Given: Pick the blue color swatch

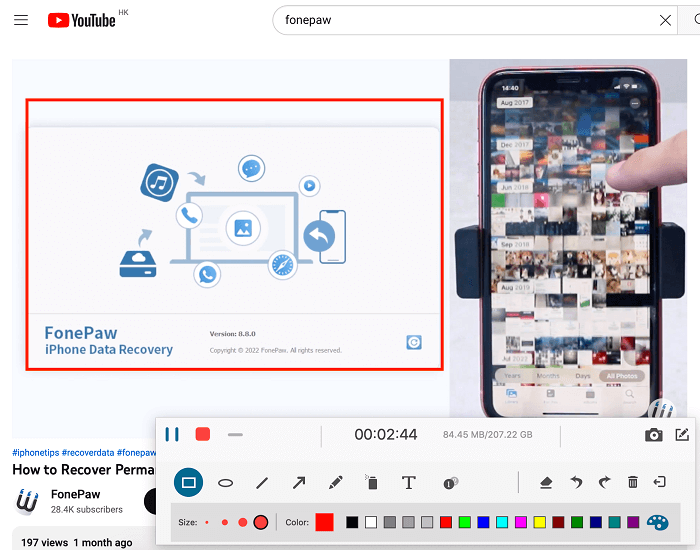Looking at the screenshot, I should 483,522.
